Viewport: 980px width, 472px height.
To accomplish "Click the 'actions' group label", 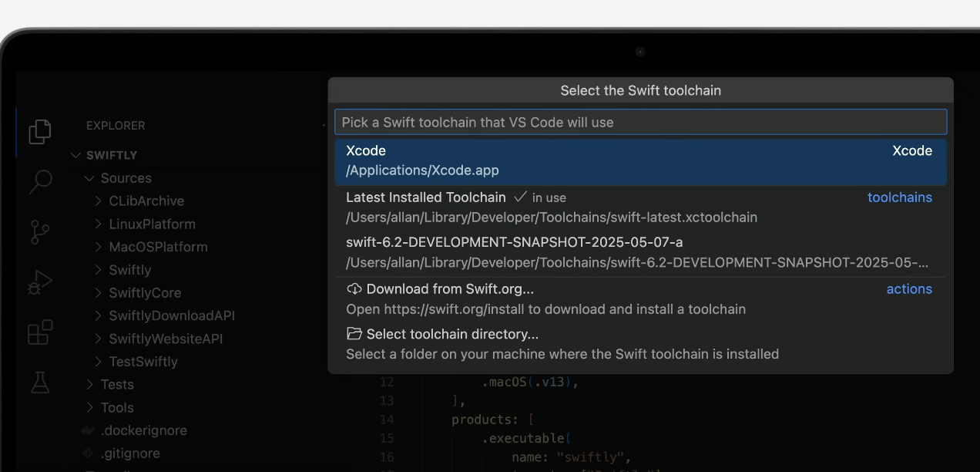I will [x=909, y=289].
